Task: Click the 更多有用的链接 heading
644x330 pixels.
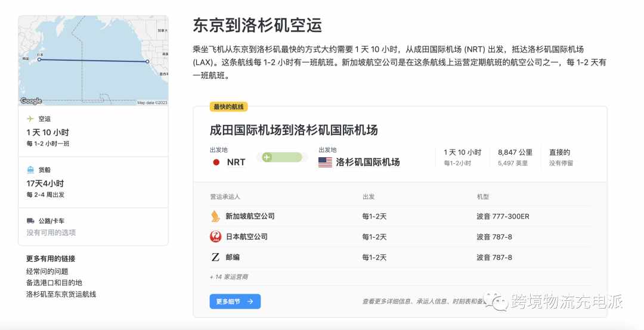Action: pyautogui.click(x=51, y=259)
